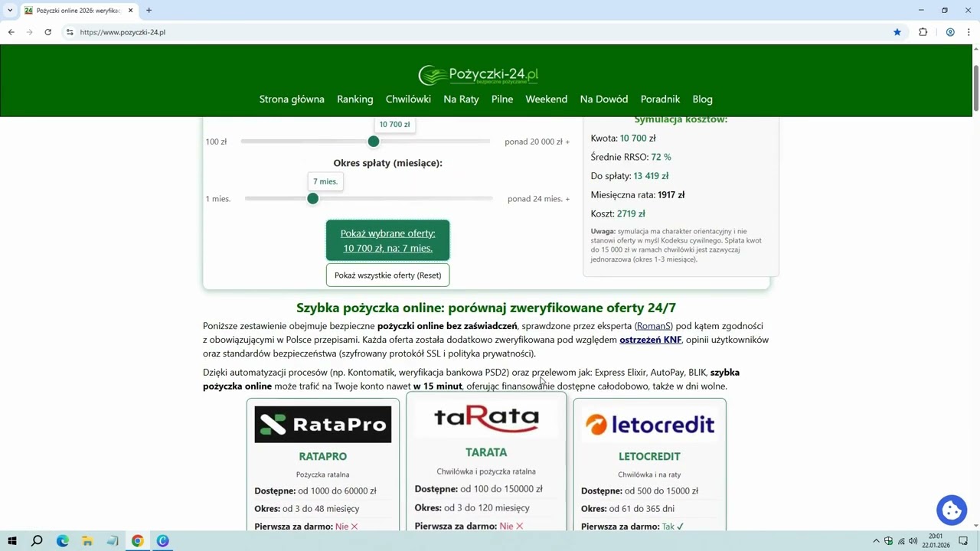
Task: Click the RataPro logo image
Action: point(322,424)
